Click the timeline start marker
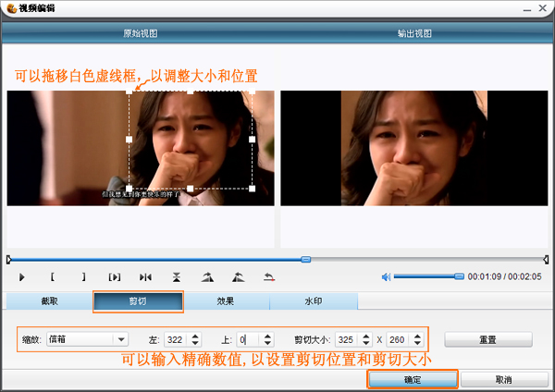Viewport: 555px width, 392px height. [9, 260]
